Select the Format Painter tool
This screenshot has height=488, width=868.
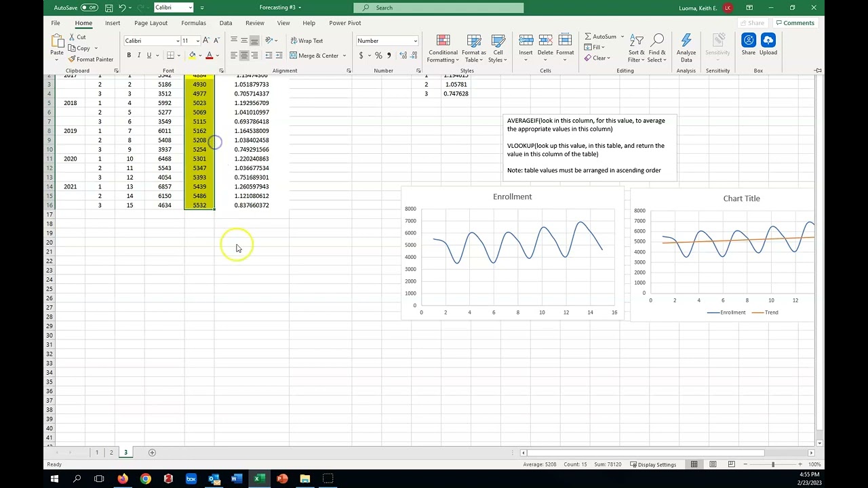(x=90, y=59)
